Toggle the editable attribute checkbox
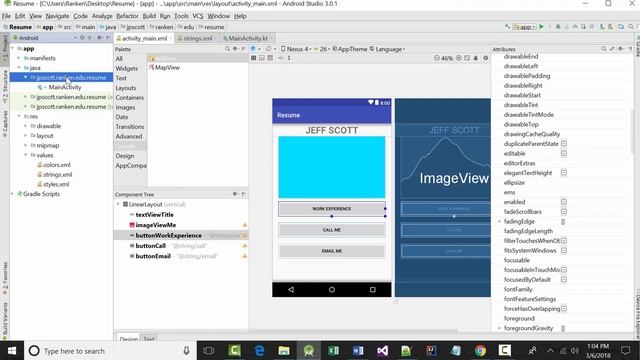The height and width of the screenshot is (360, 640). (x=564, y=153)
